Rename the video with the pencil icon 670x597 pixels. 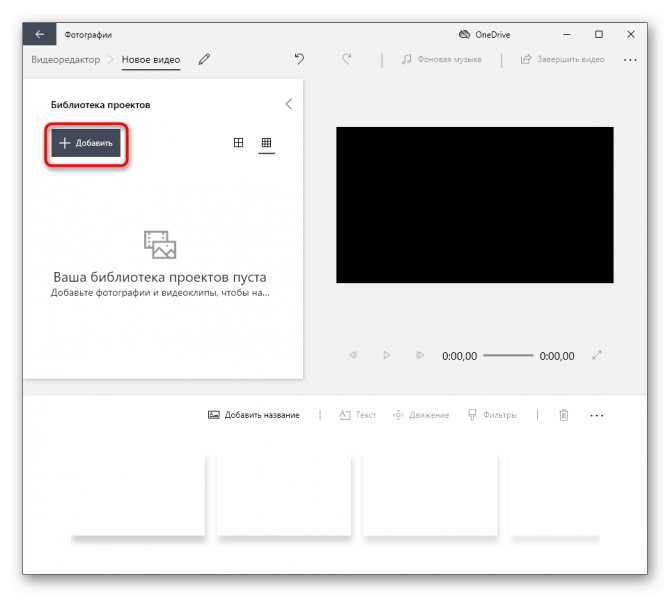tap(204, 59)
